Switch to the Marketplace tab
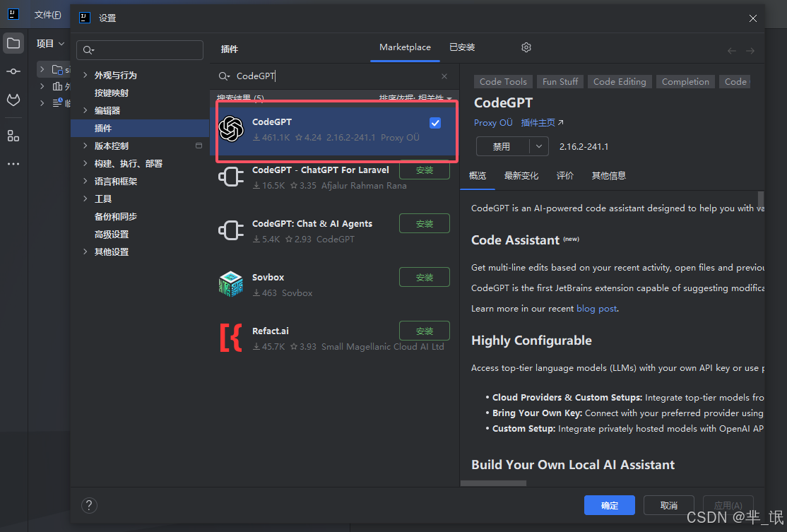The height and width of the screenshot is (532, 787). [x=405, y=47]
